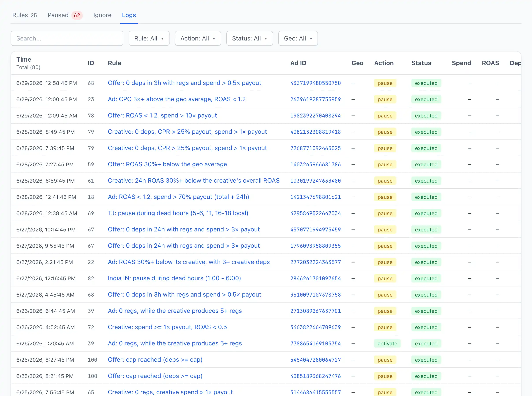Open 'Offer: 0 deps in 24h' rule at 10:14:45 PM
This screenshot has height=396, width=532.
(x=183, y=230)
